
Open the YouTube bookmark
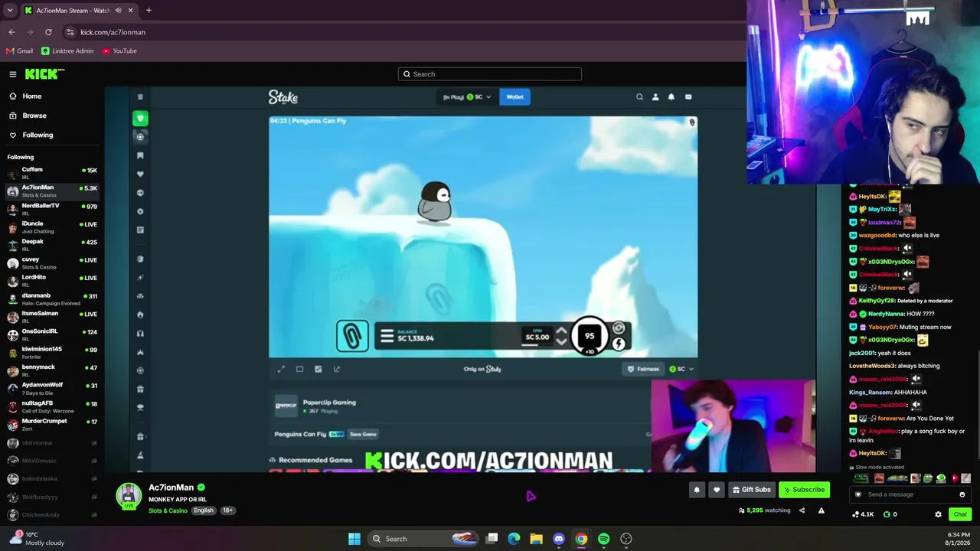tap(119, 51)
